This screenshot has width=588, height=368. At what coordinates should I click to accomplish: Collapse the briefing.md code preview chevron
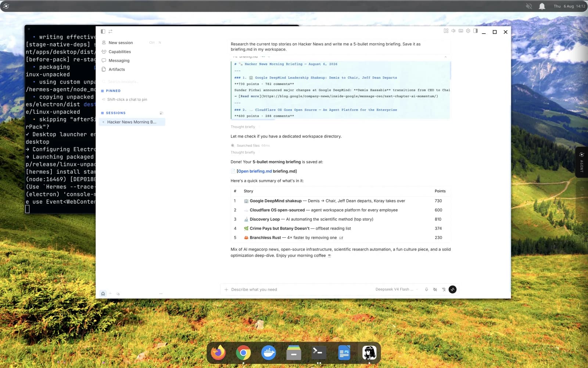pos(445,57)
